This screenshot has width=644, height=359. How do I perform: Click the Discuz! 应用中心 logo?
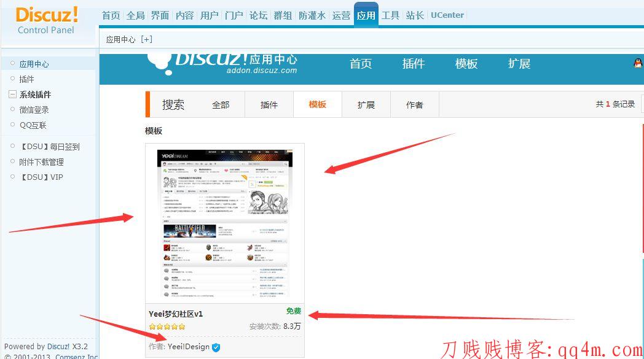tap(222, 64)
